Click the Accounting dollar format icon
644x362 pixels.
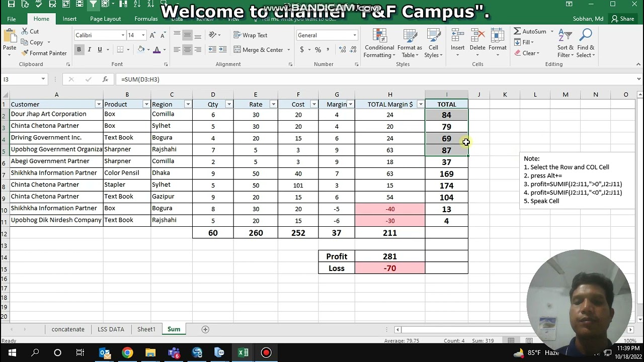(x=301, y=49)
